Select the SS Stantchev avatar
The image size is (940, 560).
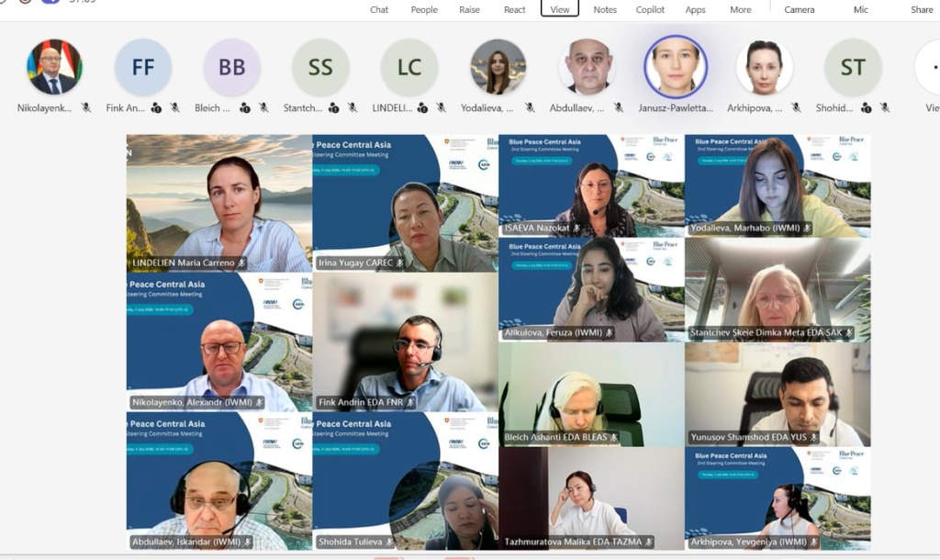[x=320, y=66]
